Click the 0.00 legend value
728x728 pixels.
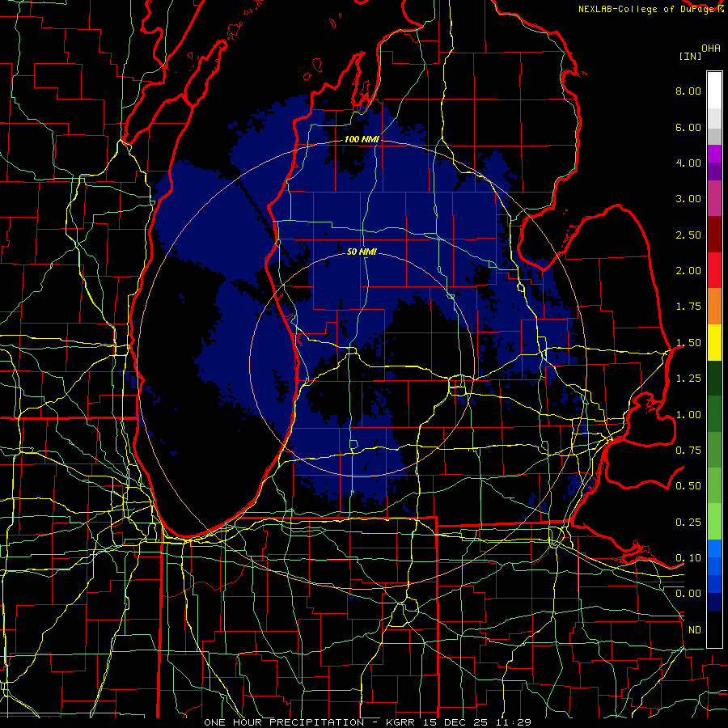(688, 594)
